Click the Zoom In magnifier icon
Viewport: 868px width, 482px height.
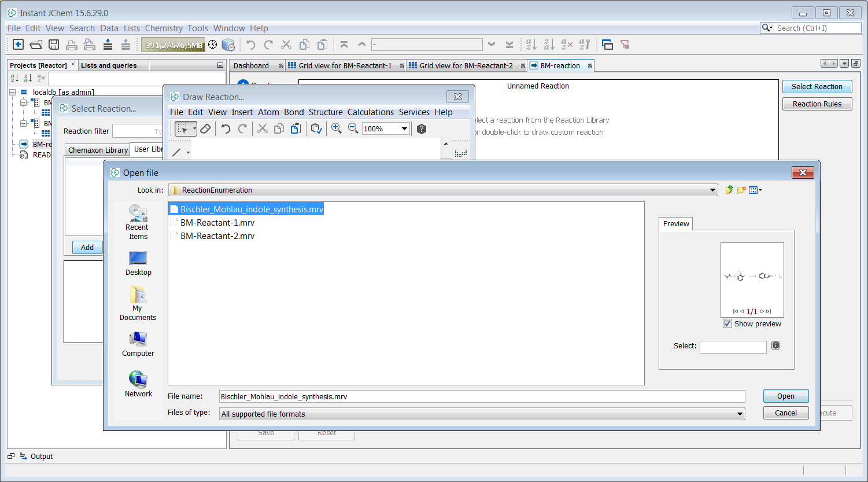point(336,128)
